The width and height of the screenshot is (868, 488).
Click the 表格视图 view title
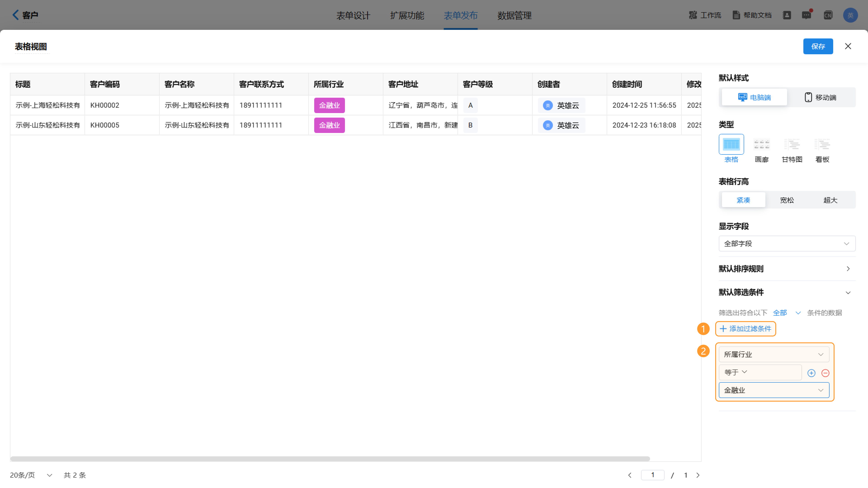point(31,47)
